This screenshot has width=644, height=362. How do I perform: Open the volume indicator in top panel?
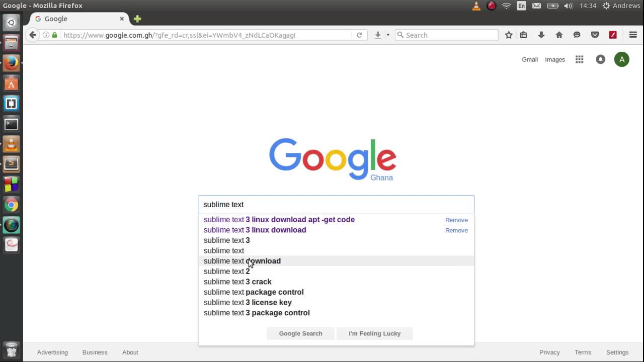[x=568, y=6]
